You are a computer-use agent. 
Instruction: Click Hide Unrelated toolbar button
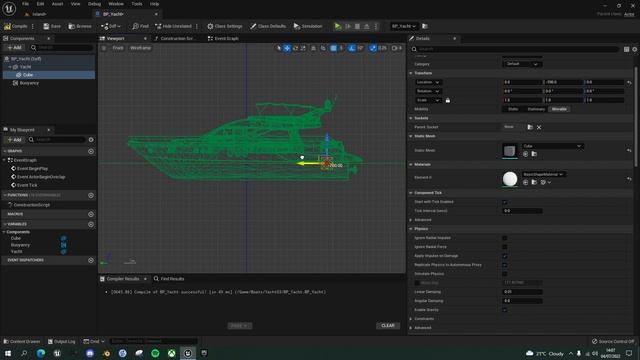point(173,26)
